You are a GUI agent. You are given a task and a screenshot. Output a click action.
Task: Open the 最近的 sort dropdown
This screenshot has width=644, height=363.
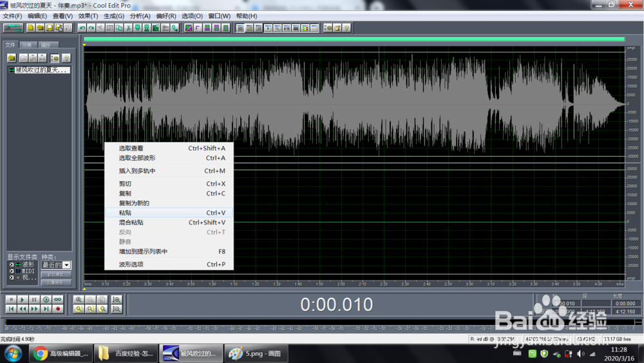[66, 265]
